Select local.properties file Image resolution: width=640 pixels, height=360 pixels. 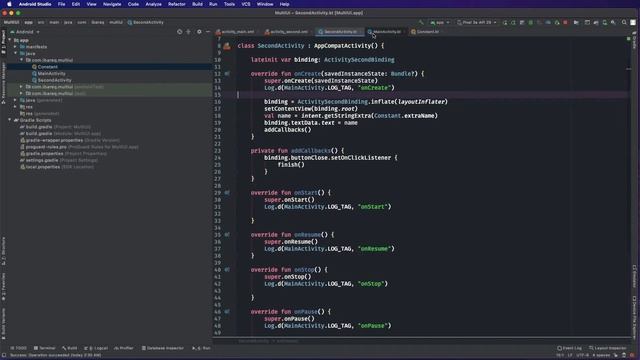56,167
